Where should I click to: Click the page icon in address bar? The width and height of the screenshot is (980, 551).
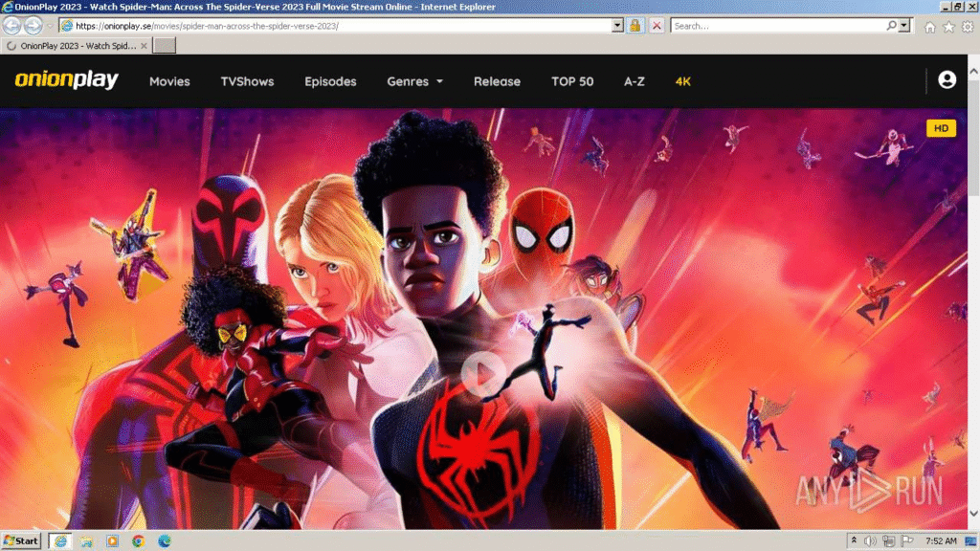tap(67, 26)
